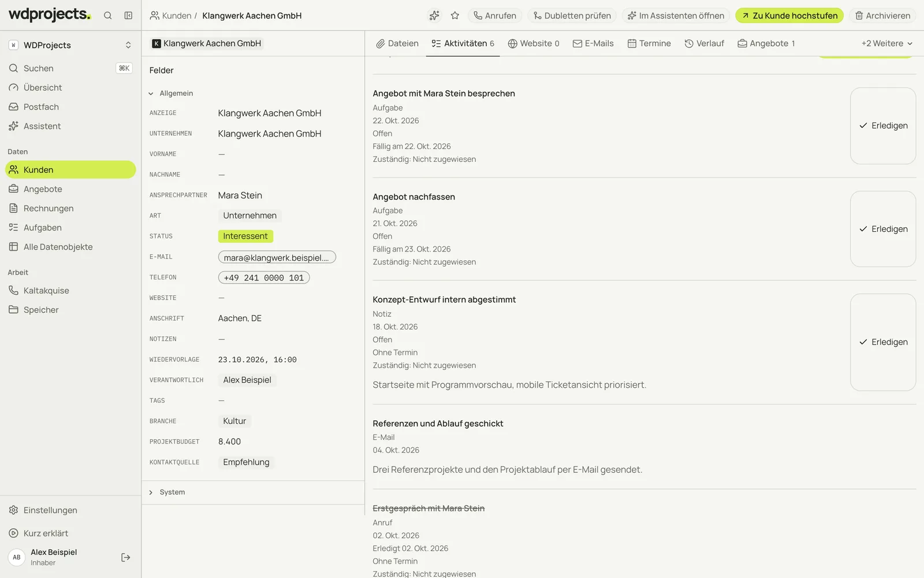Open Einstellungen in sidebar
Screen dimensions: 924x578
70,510
